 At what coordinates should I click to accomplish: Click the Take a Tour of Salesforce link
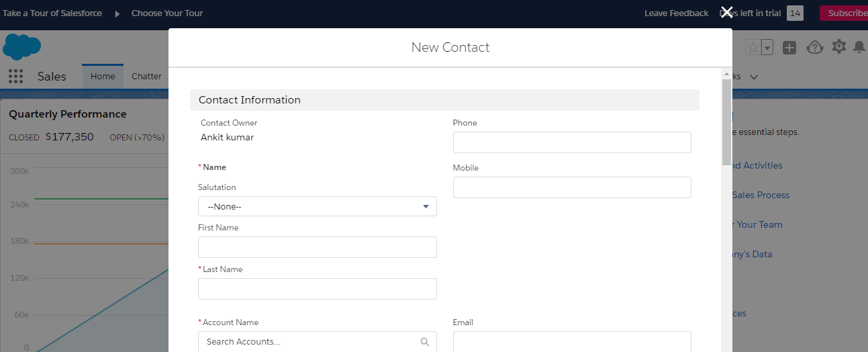[52, 13]
